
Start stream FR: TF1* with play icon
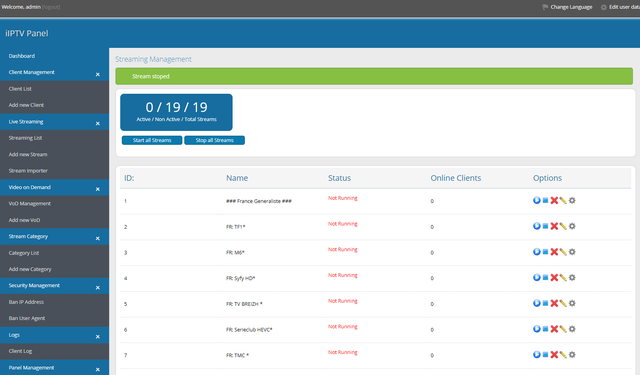pos(536,226)
